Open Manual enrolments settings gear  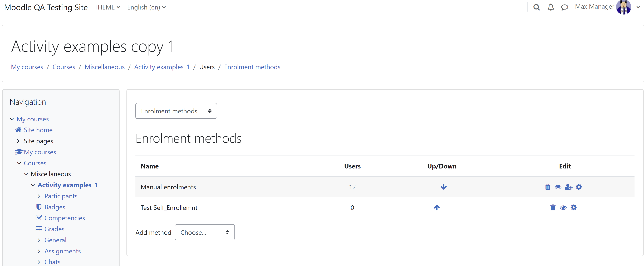tap(579, 187)
